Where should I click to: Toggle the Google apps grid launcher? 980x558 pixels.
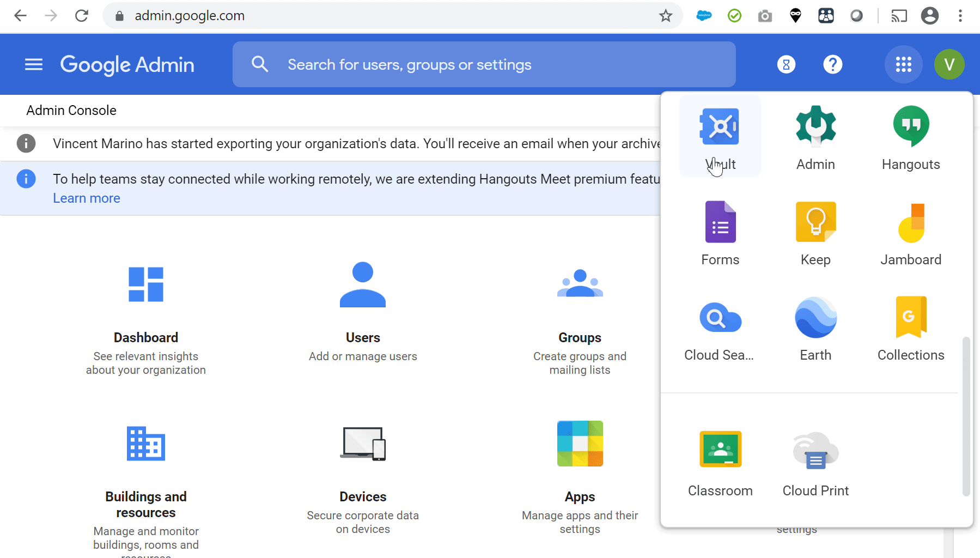(903, 64)
